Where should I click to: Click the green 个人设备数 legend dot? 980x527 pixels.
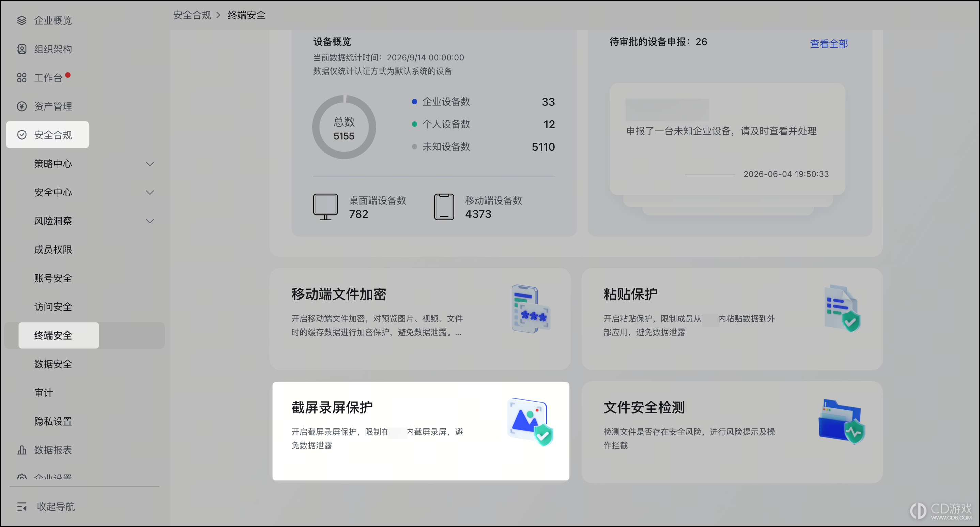pos(414,124)
